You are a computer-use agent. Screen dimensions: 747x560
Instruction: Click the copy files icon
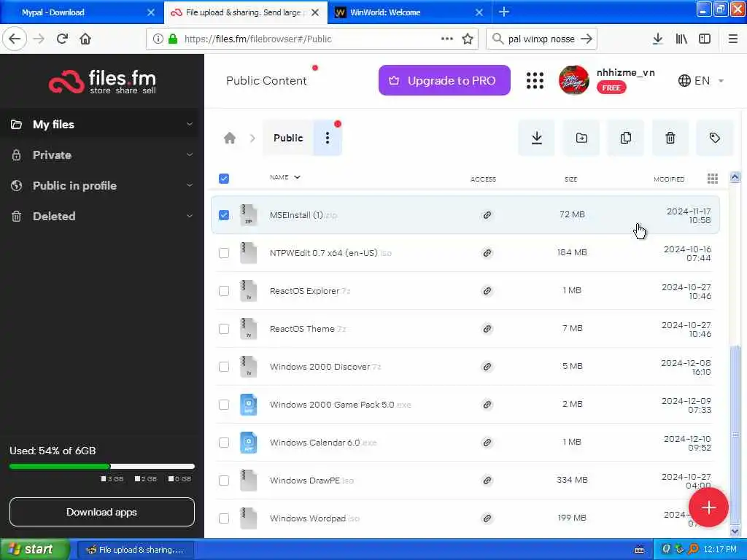pos(625,138)
